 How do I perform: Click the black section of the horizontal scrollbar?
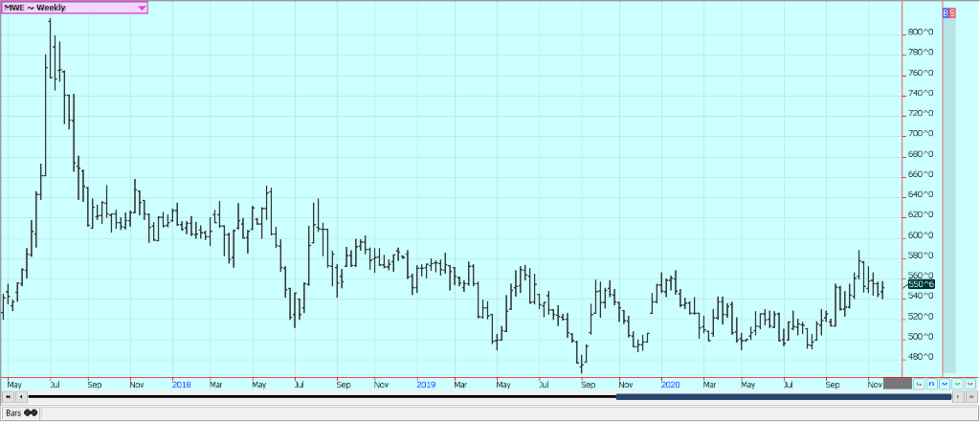point(323,397)
